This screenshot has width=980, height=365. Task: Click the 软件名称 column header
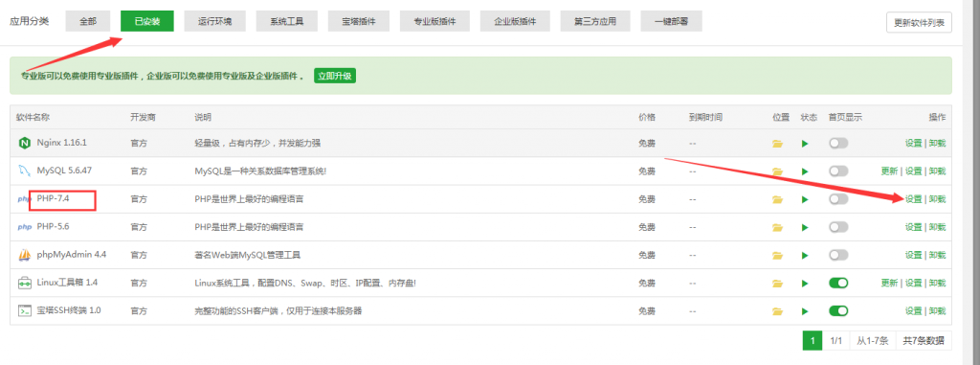point(33,117)
